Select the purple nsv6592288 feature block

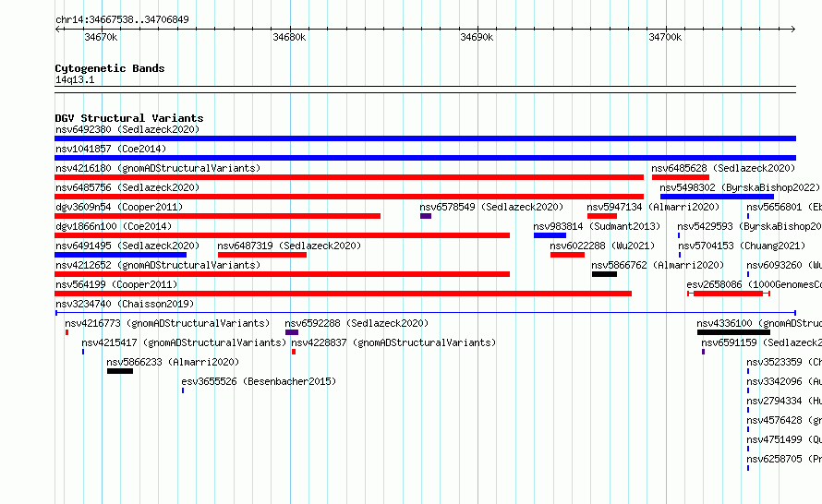(292, 332)
